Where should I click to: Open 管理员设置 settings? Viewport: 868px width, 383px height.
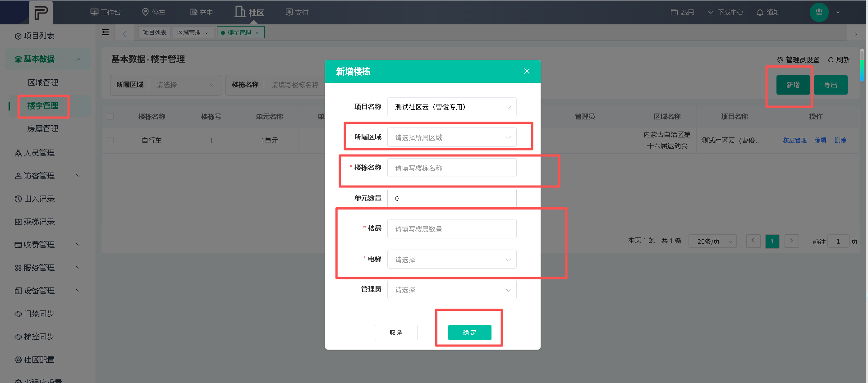click(x=798, y=59)
